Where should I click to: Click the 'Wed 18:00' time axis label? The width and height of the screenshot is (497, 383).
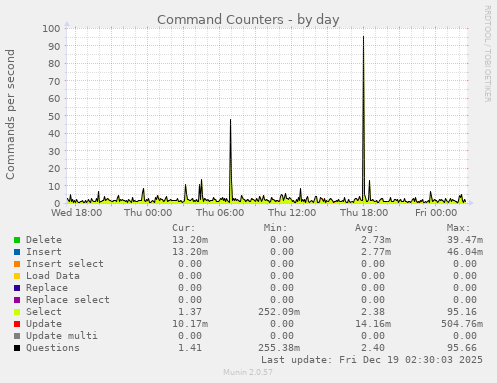pos(77,213)
